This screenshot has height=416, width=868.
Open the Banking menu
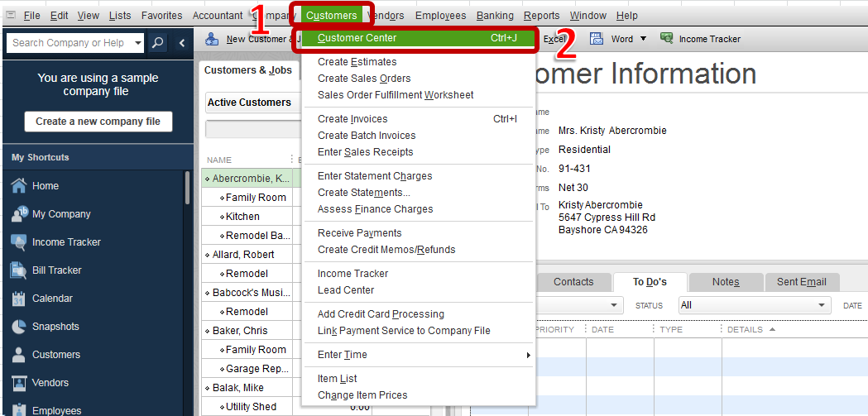(x=495, y=16)
